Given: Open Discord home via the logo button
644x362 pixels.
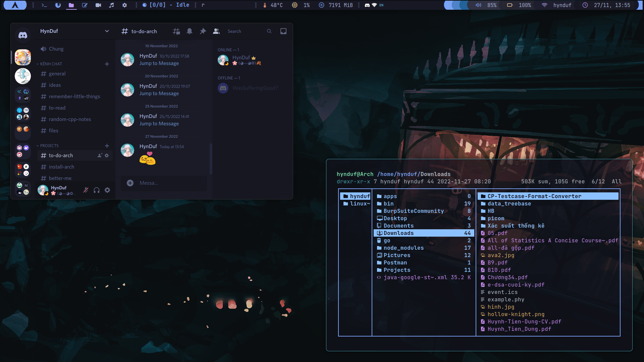Looking at the screenshot, I should click(23, 35).
